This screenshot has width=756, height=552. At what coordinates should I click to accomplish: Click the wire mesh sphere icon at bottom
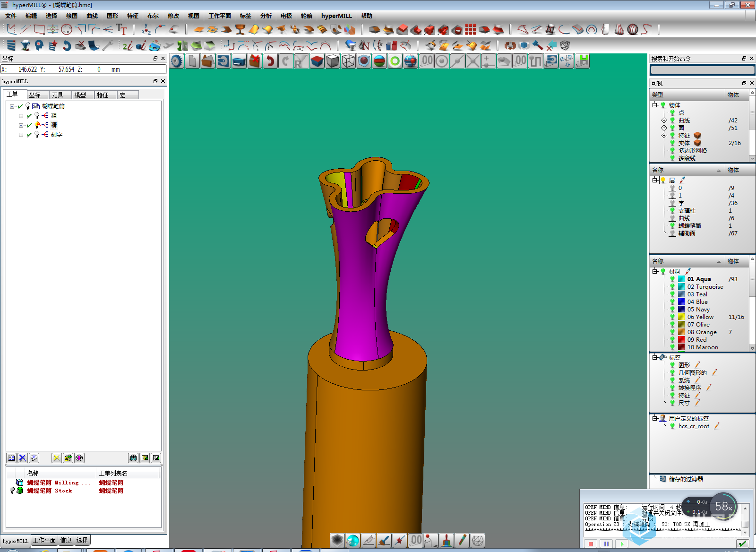coord(478,540)
